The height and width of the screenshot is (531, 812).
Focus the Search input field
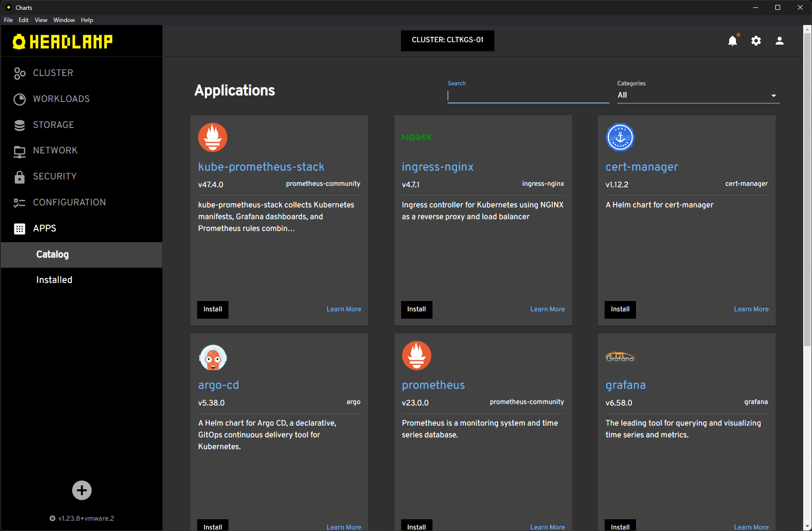coord(528,96)
